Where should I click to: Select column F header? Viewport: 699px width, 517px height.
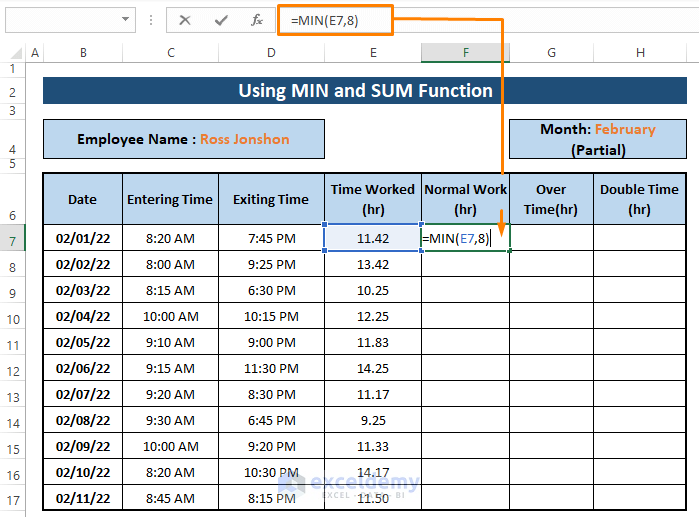tap(465, 53)
